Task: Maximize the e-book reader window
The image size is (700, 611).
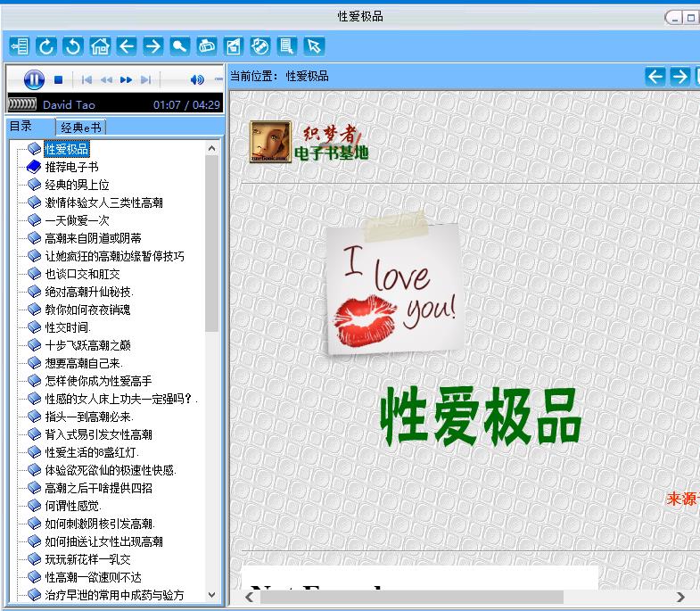Action: 690,18
